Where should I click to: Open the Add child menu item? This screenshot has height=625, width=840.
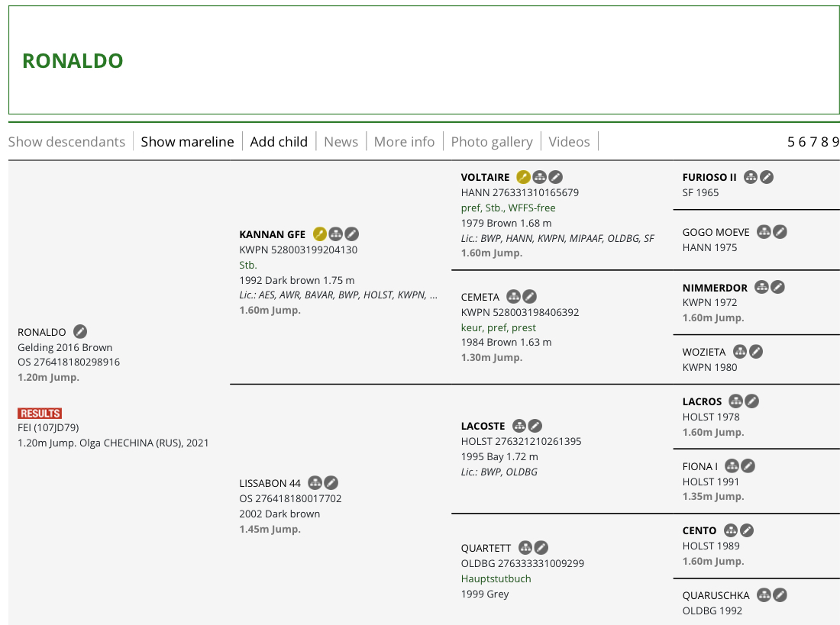click(x=279, y=141)
